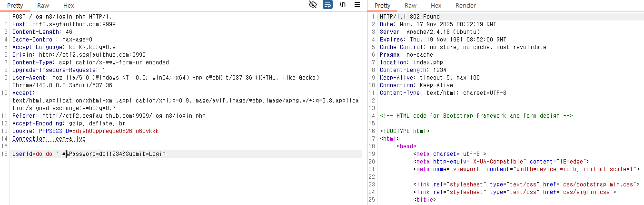This screenshot has width=644, height=205.
Task: Select the response Pretty tab
Action: click(382, 6)
